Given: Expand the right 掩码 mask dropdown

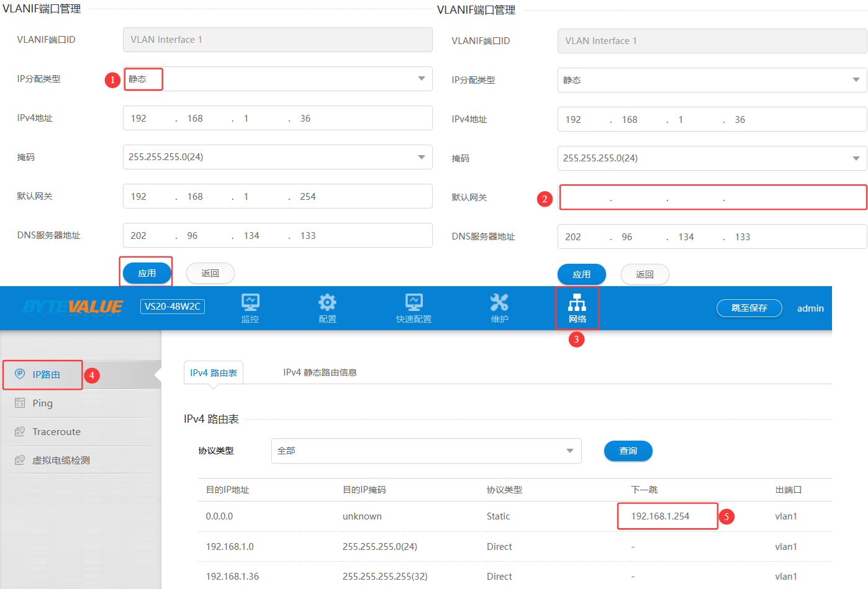Looking at the screenshot, I should point(712,158).
